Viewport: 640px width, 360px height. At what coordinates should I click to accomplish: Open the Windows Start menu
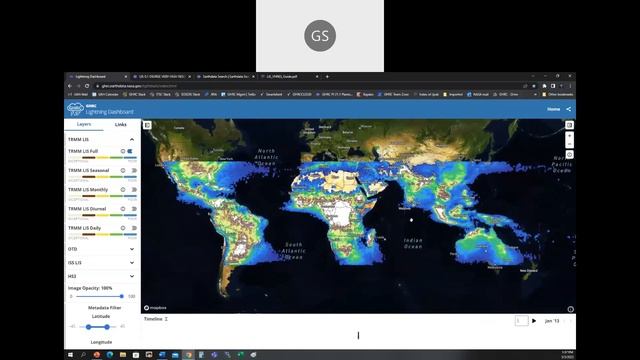70,355
